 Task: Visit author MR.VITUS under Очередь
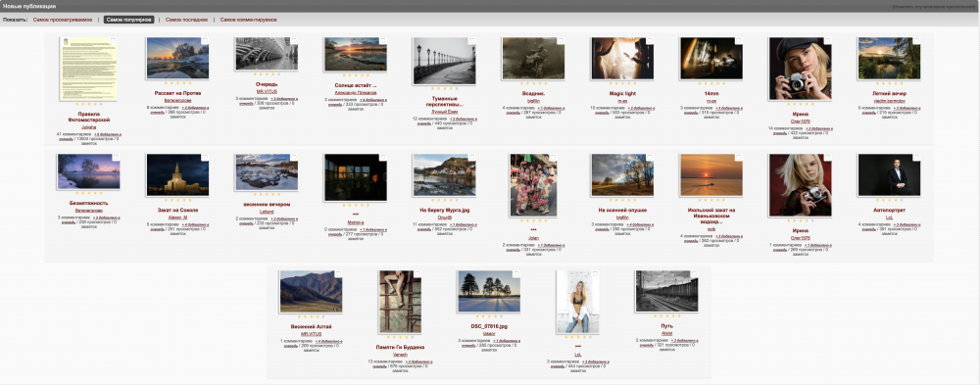click(267, 91)
